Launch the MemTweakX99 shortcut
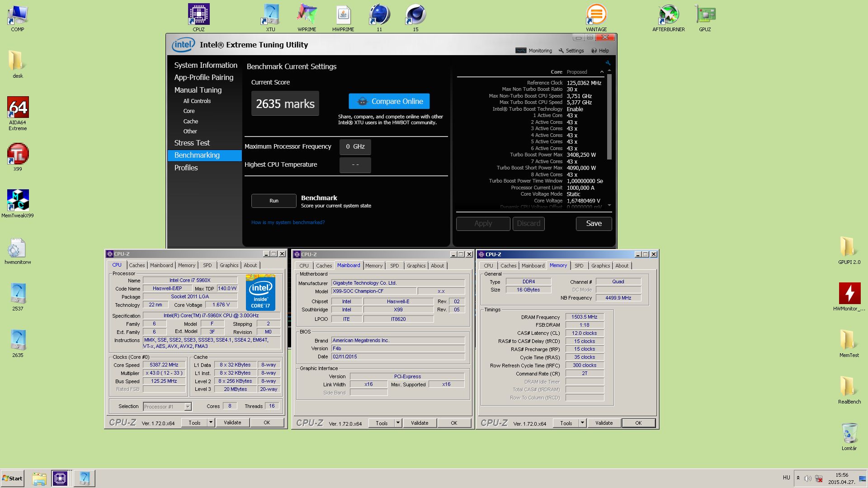This screenshot has height=488, width=868. (x=18, y=203)
